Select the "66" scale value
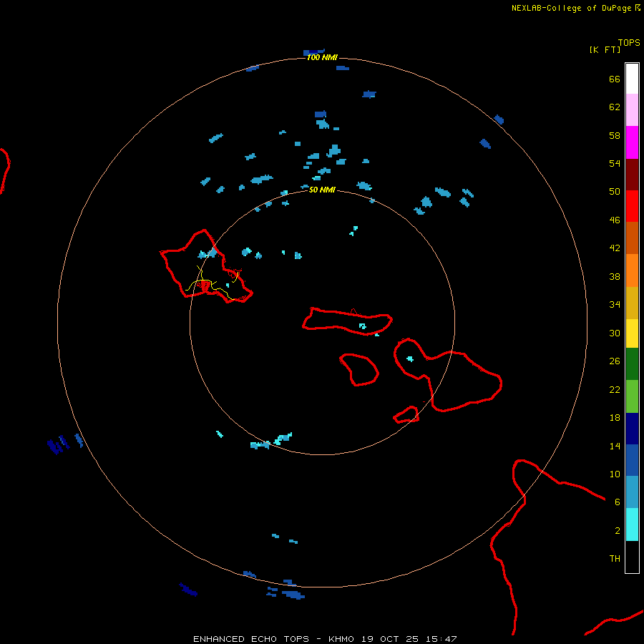The width and height of the screenshot is (644, 644). tap(615, 79)
